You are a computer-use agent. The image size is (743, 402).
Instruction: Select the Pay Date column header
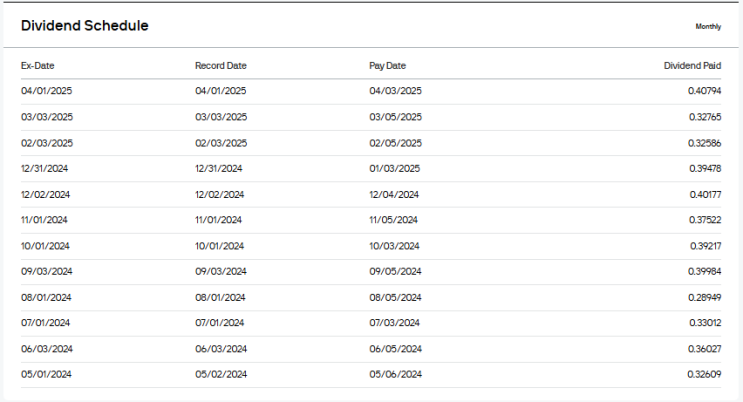[x=388, y=66]
